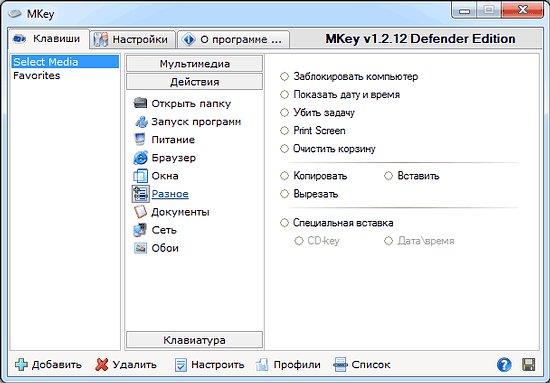Click the MKey title bar app icon
The width and height of the screenshot is (550, 383).
tap(15, 14)
